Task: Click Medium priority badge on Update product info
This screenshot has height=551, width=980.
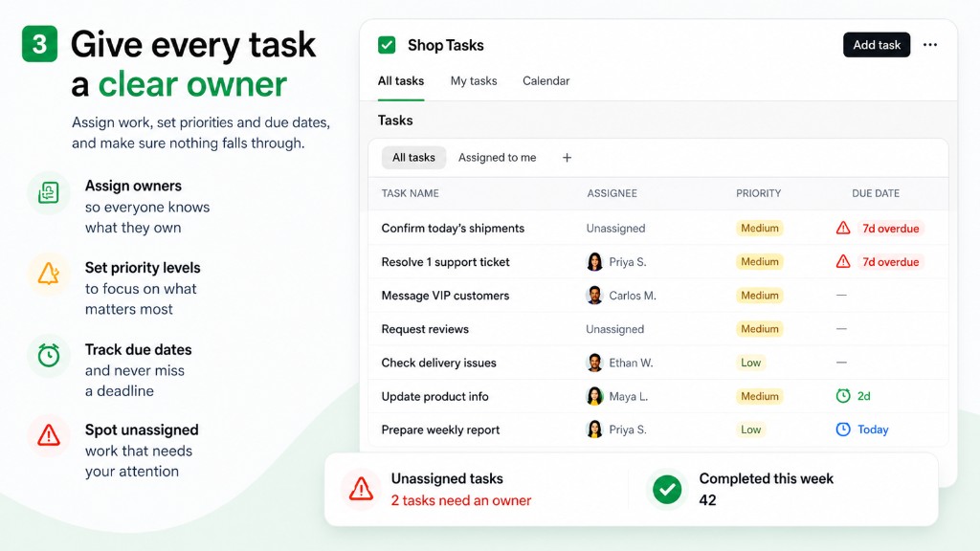Action: point(759,396)
